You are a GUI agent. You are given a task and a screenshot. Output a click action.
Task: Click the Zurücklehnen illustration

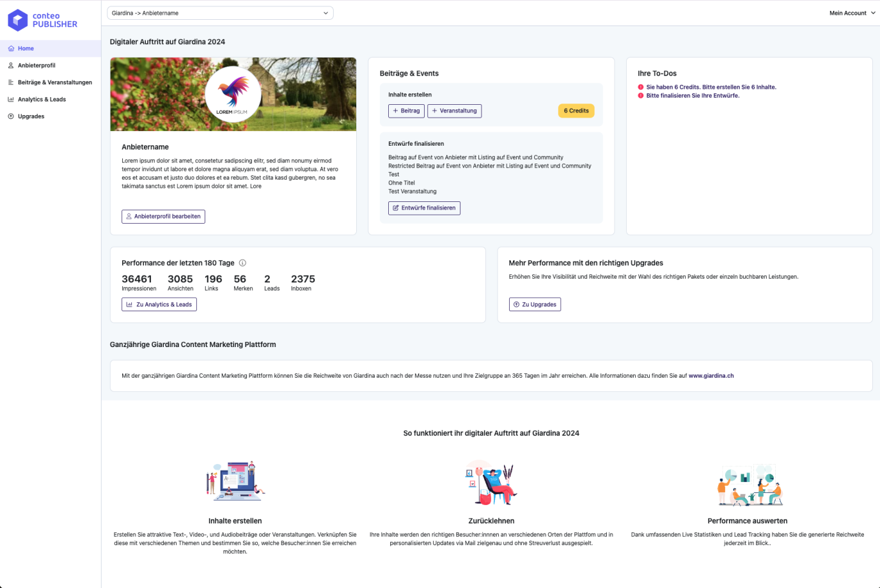coord(491,483)
